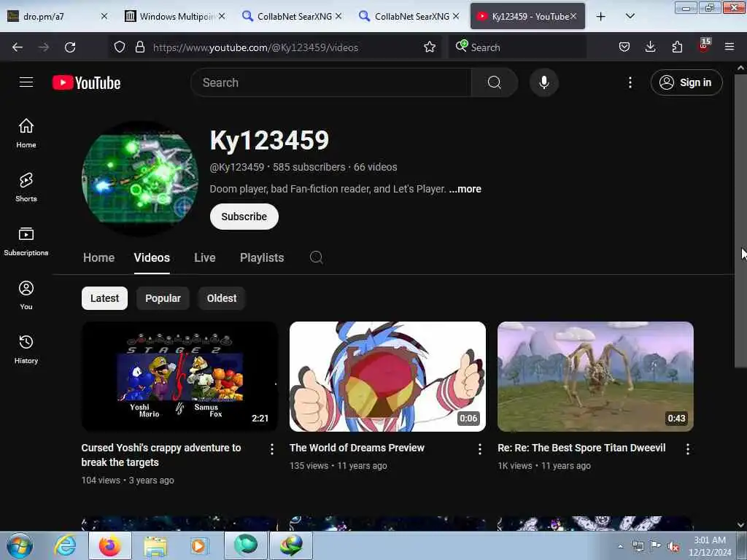Image resolution: width=747 pixels, height=560 pixels.
Task: Play Yoshi Mario vs Samus Fox thumbnail
Action: pos(179,377)
